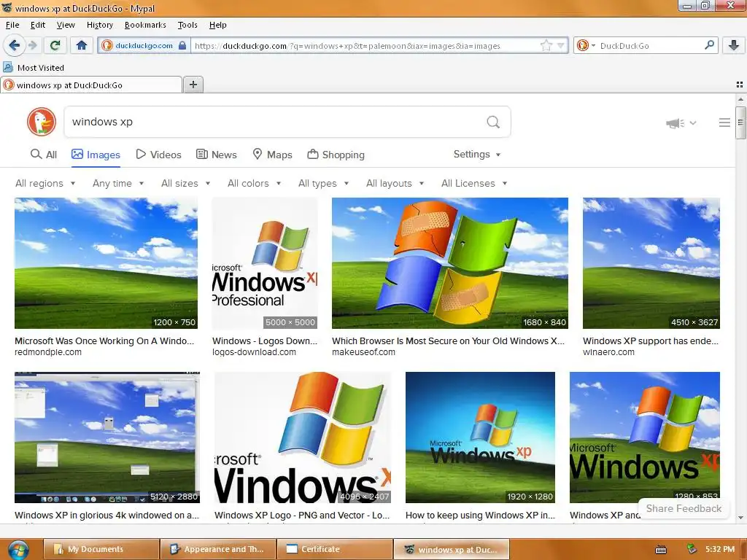Click the makeuseof.com source link
This screenshot has width=747, height=560.
pyautogui.click(x=363, y=352)
